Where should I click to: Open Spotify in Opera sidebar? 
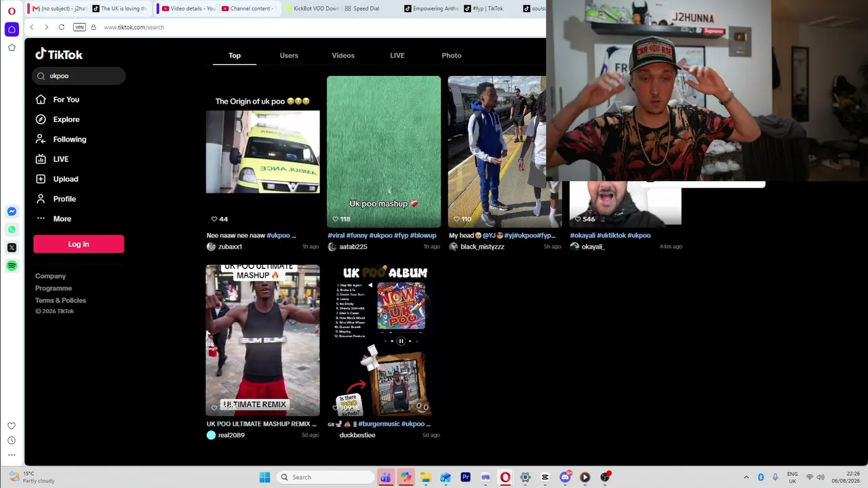point(12,266)
